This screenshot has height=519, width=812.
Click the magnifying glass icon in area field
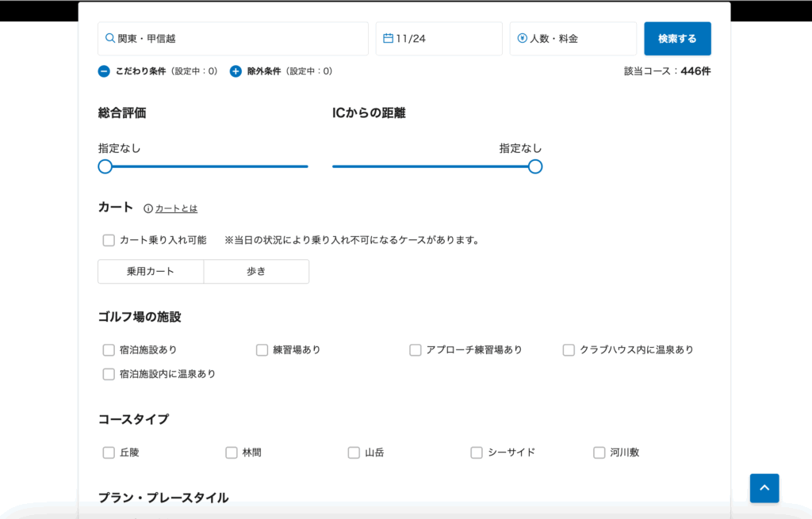(x=109, y=38)
